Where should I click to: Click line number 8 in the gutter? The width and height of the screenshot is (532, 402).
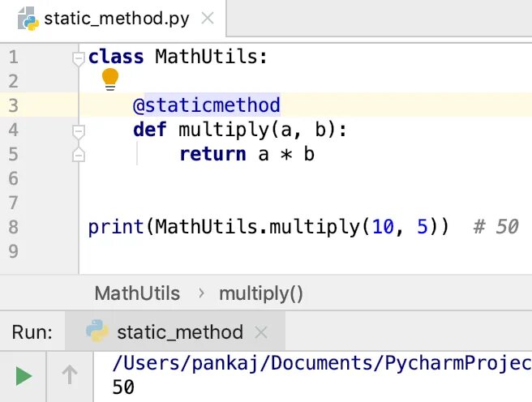(14, 227)
